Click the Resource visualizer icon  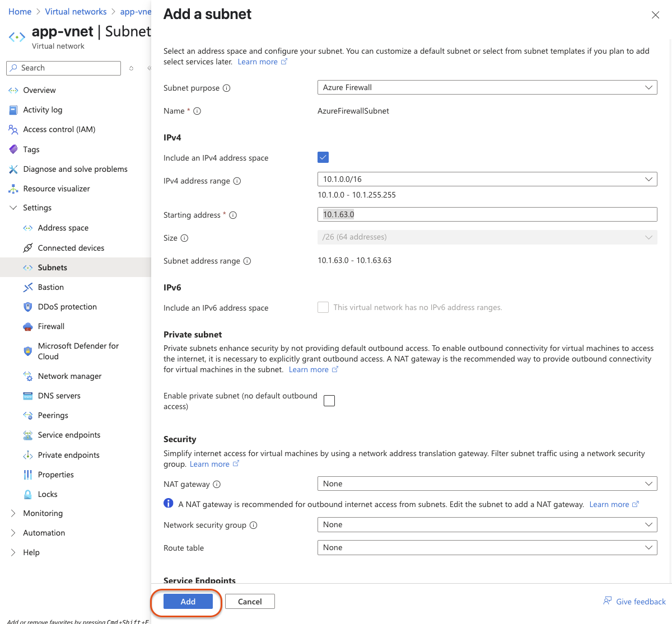[x=13, y=189]
